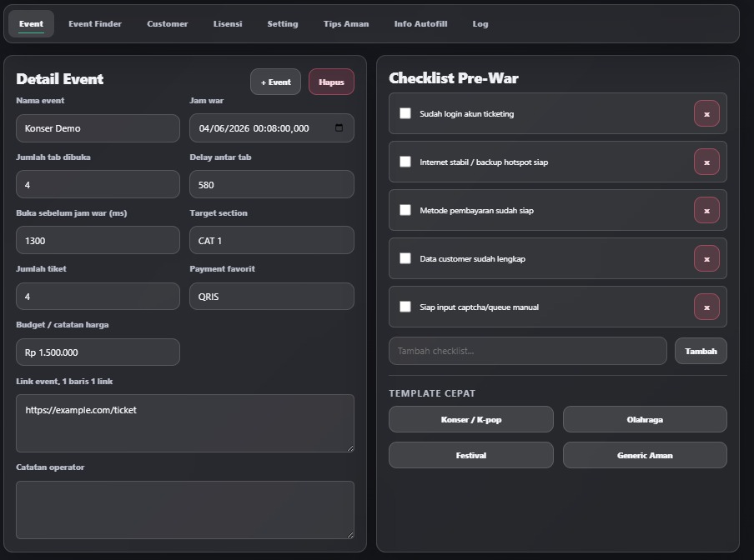Viewport: 754px width, 560px height.
Task: Focus the 'Budget / catatan harga' field
Action: tap(98, 352)
